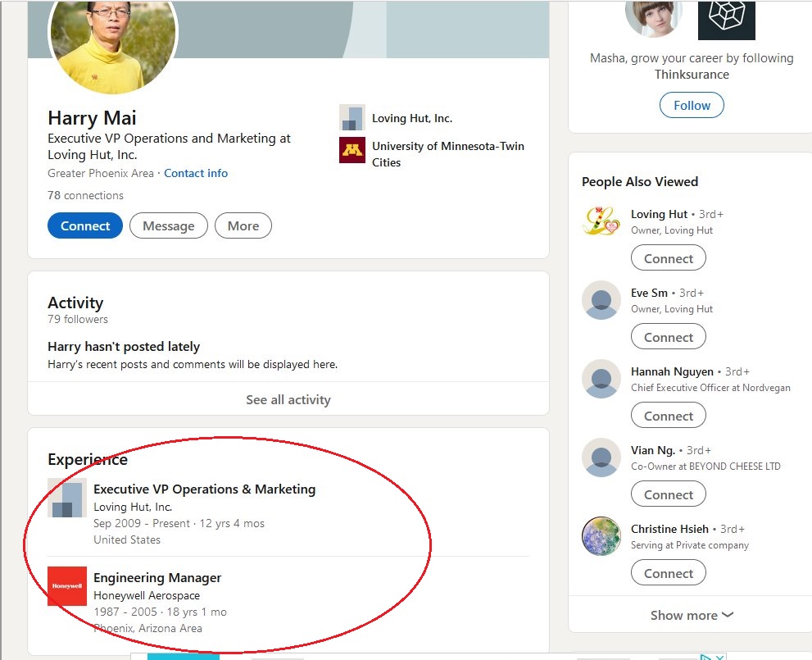Select the Greater Phoenix Area location text

(x=101, y=173)
